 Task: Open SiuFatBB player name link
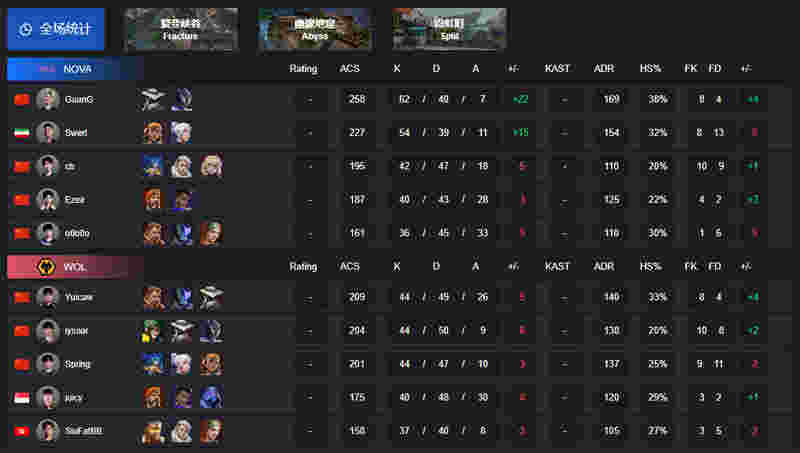coord(84,431)
